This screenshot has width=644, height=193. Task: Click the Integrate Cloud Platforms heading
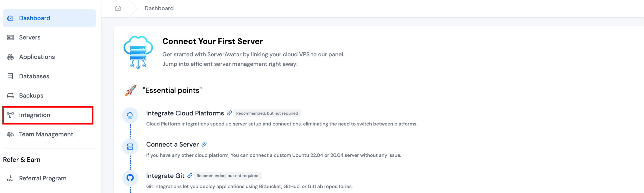(185, 113)
